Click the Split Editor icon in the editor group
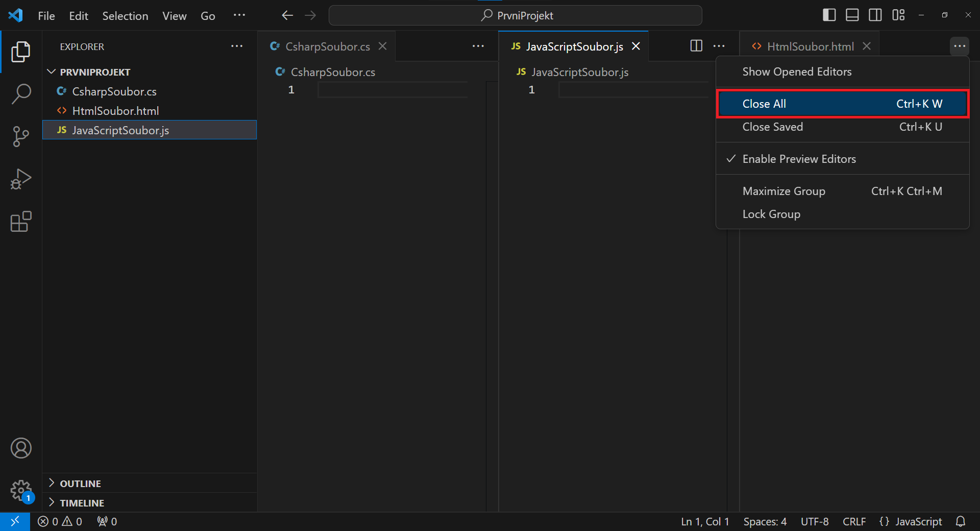980x531 pixels. coord(695,46)
